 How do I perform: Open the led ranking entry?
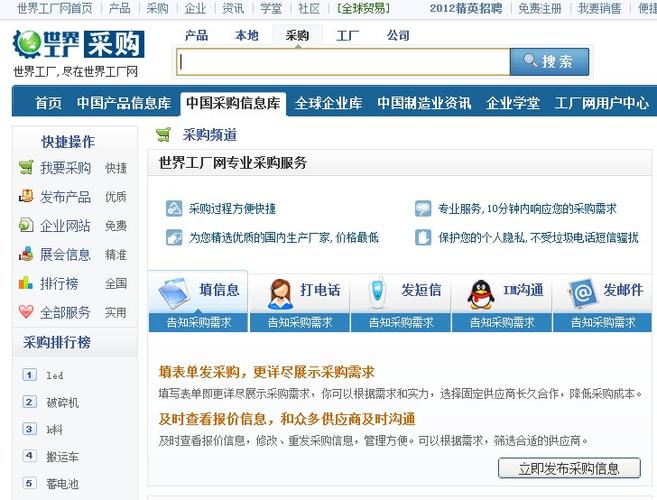point(55,376)
